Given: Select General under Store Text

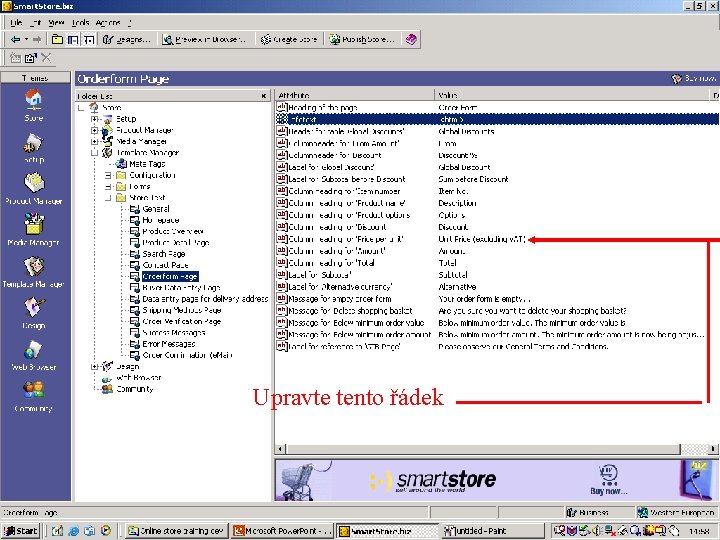Looking at the screenshot, I should [156, 209].
